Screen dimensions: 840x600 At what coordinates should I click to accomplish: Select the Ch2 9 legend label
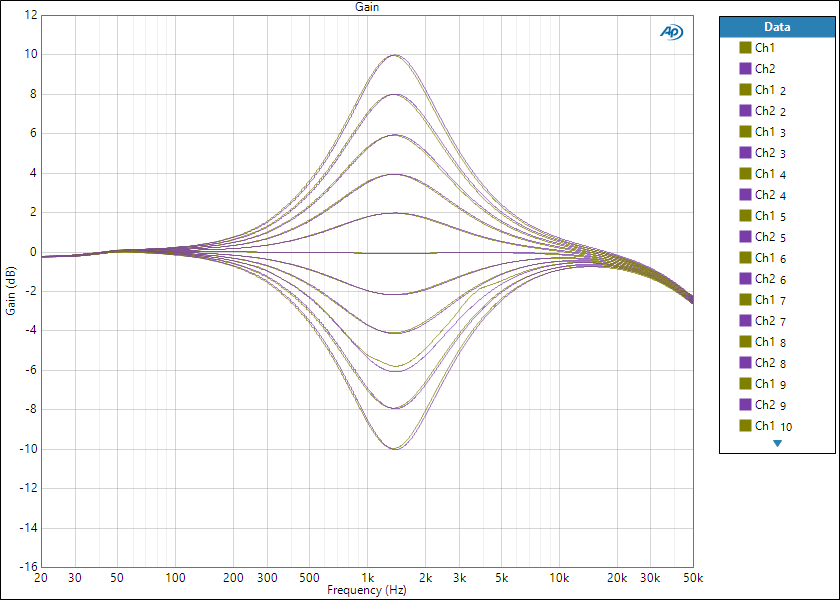[770, 405]
